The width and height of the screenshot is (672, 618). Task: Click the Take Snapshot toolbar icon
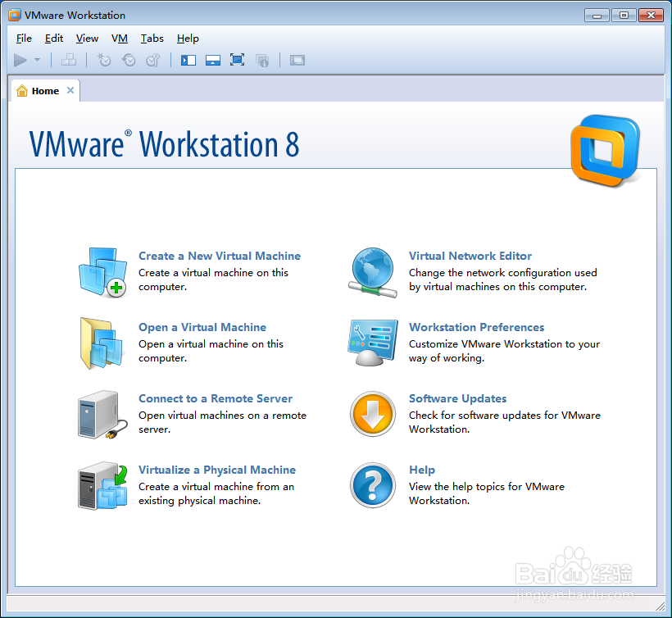pos(104,60)
